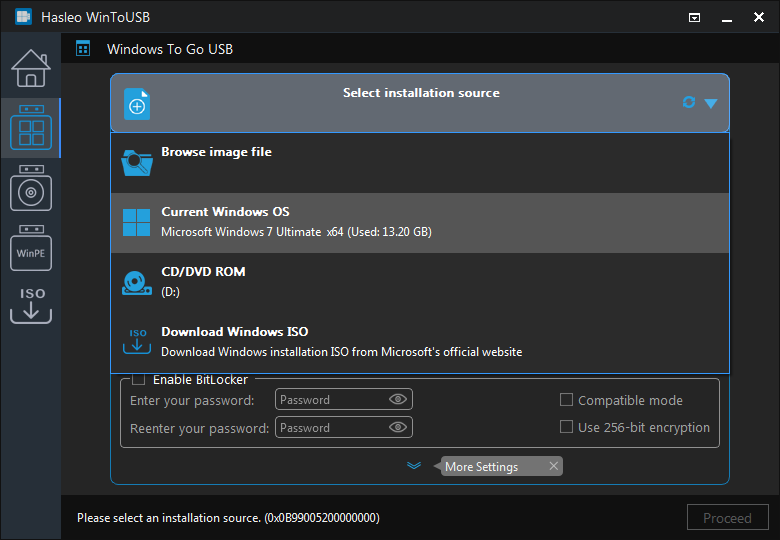This screenshot has height=540, width=780.
Task: Minimize the Hasleo WinToUSB window
Action: pyautogui.click(x=727, y=18)
